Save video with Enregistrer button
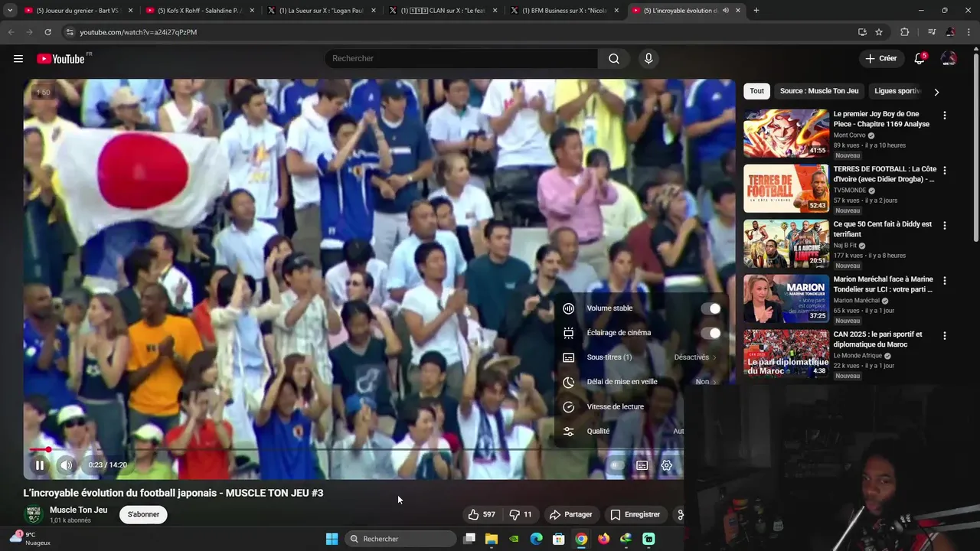980x551 pixels. pos(635,514)
